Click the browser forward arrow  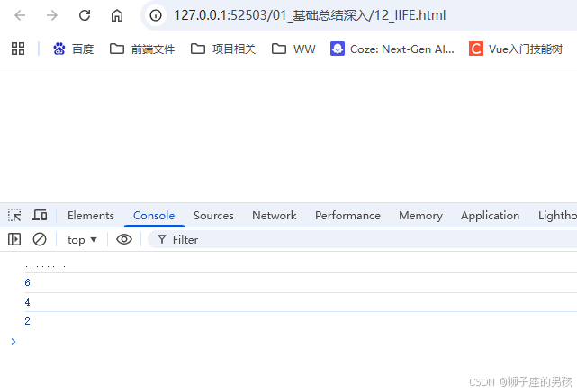[52, 15]
